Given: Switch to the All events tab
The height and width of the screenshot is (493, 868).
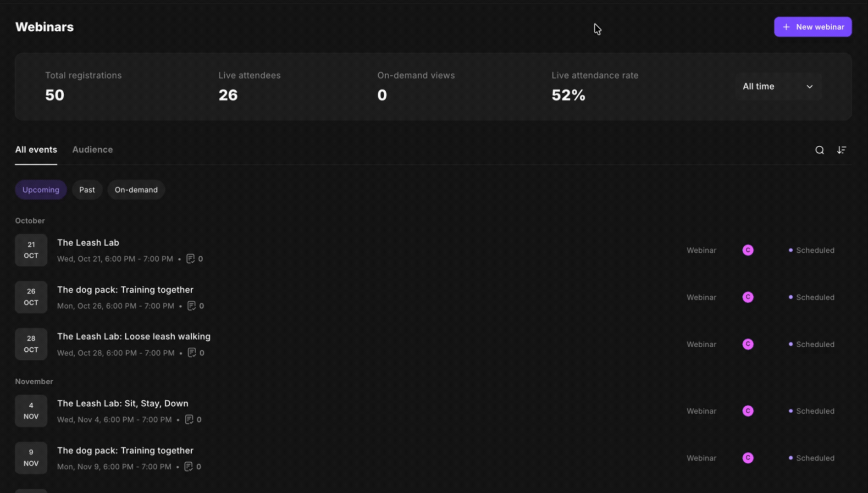Looking at the screenshot, I should point(36,150).
